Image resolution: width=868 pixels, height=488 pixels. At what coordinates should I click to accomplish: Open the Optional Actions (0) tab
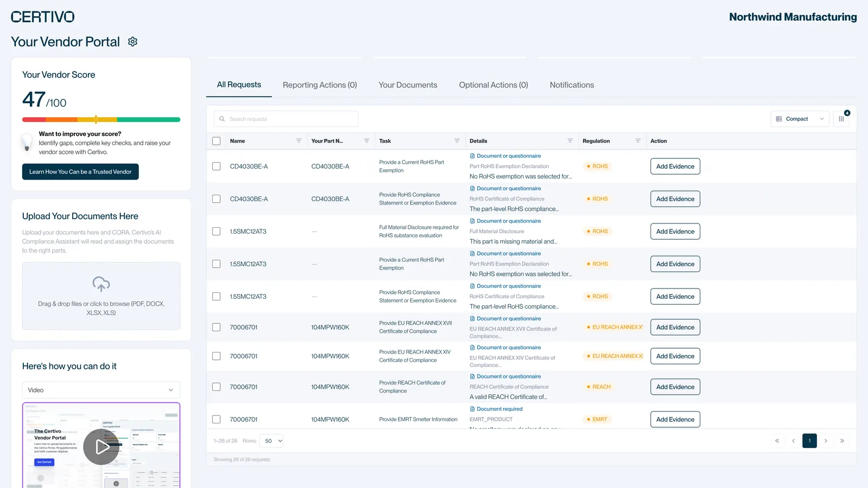494,85
